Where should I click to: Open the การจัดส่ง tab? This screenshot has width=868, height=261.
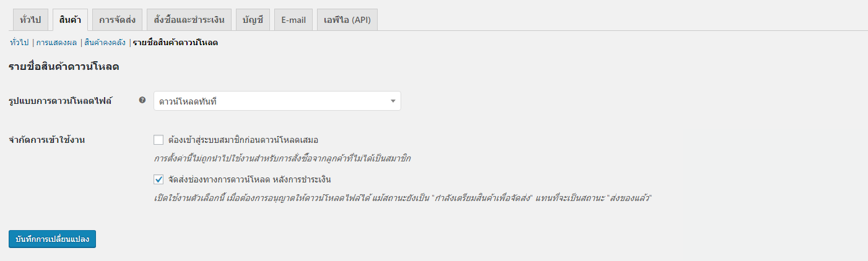point(118,20)
